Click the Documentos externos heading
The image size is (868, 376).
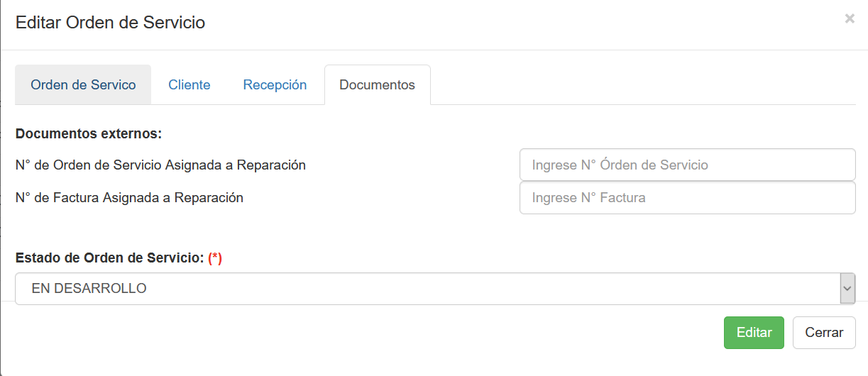[89, 133]
